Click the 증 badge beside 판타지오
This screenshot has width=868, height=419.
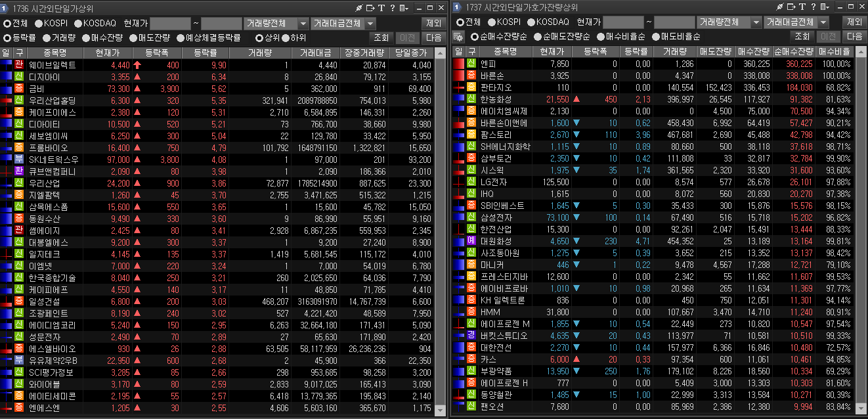471,87
